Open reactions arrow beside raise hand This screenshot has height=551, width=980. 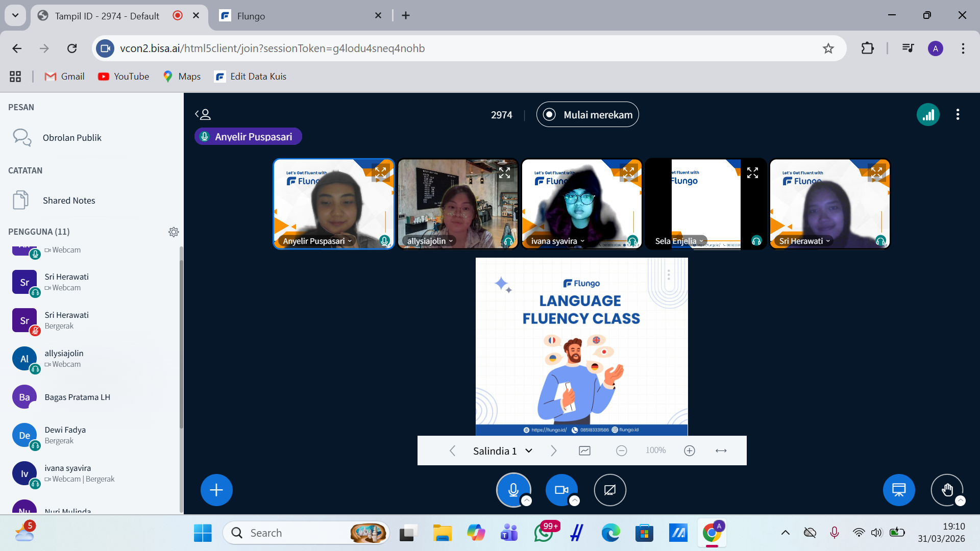(960, 501)
